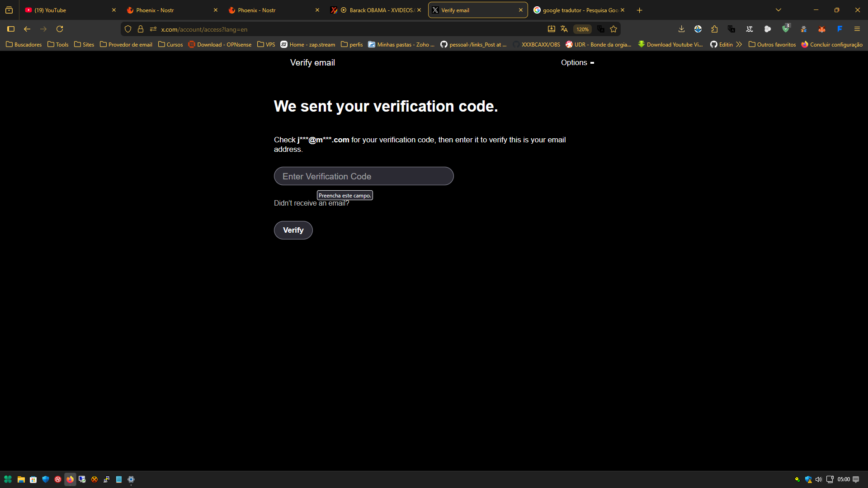This screenshot has width=868, height=488.
Task: Click the Verify button
Action: [x=293, y=230]
